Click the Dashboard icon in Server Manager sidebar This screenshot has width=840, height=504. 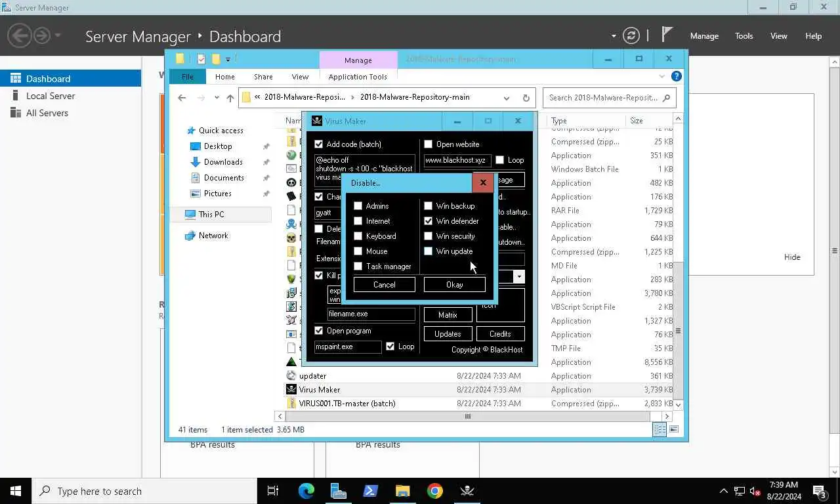(16, 78)
